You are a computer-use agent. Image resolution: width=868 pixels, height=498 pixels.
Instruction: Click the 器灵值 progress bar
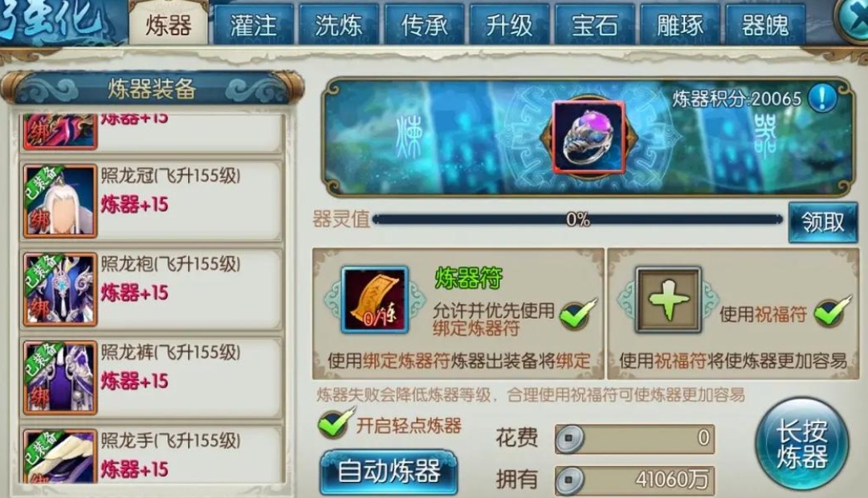[x=577, y=220]
